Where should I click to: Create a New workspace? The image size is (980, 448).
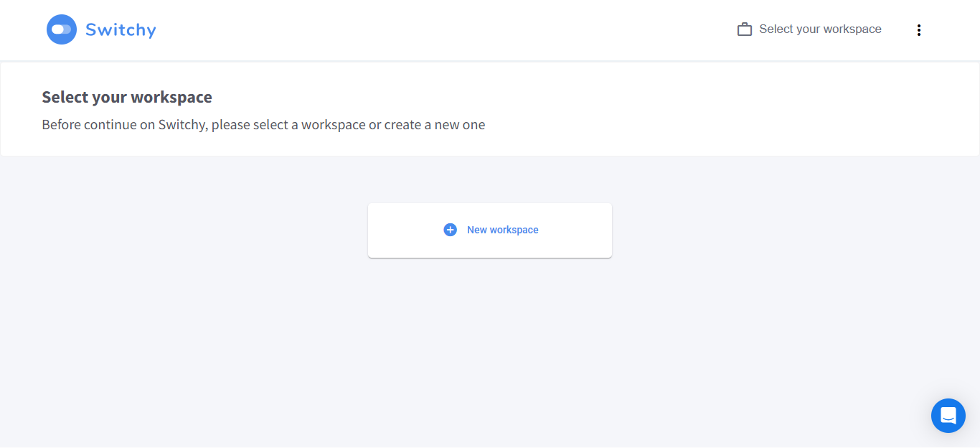coord(490,230)
